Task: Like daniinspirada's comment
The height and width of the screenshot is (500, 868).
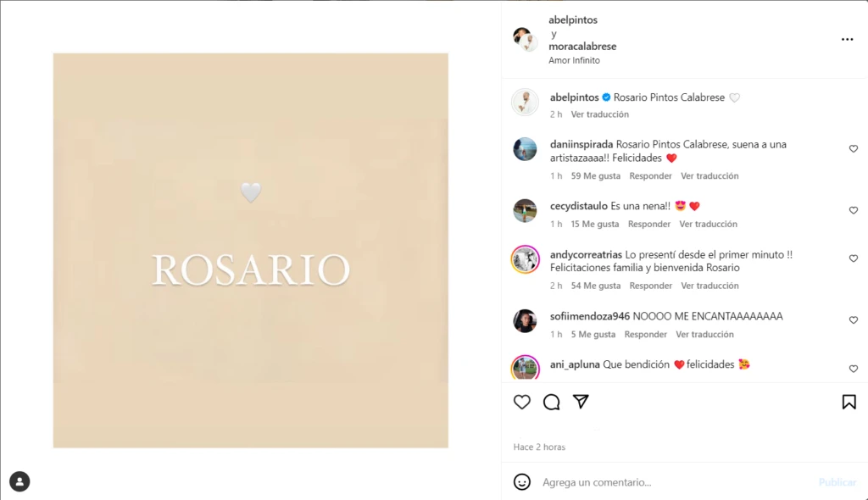Action: pos(853,149)
